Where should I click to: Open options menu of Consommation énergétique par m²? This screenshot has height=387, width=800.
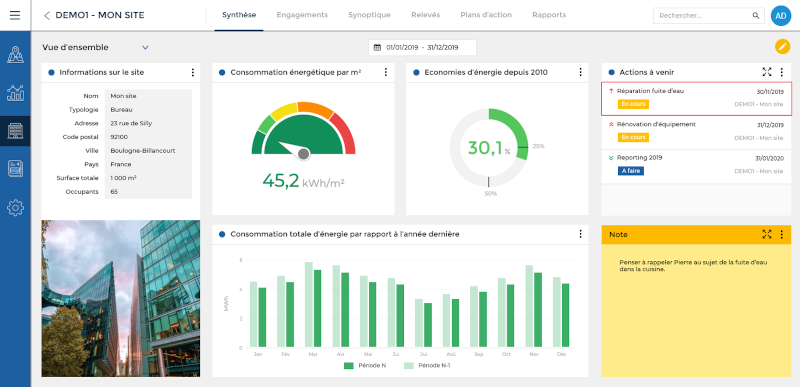(x=386, y=72)
